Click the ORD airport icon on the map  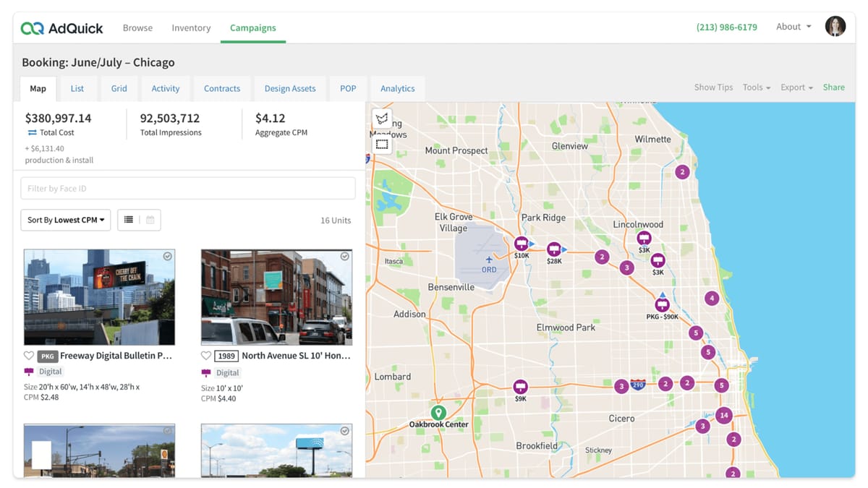489,260
